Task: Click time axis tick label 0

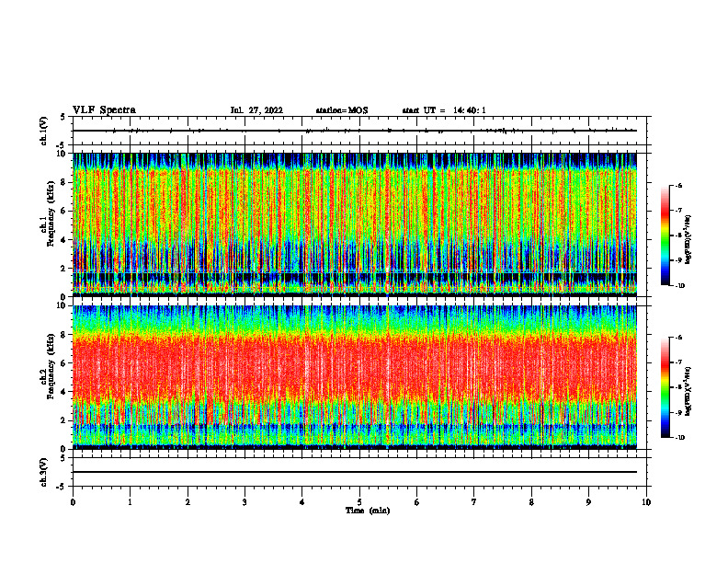Action: click(x=73, y=502)
